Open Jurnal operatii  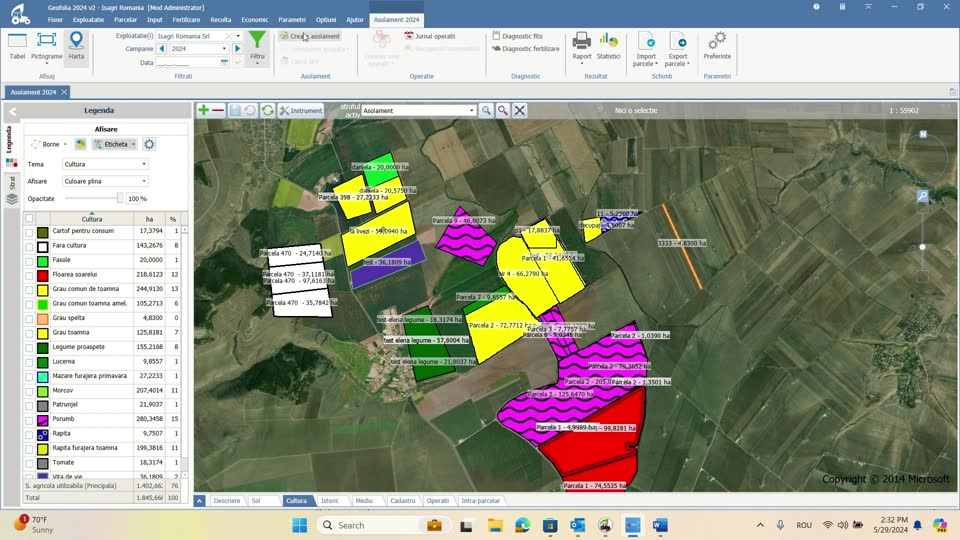430,36
